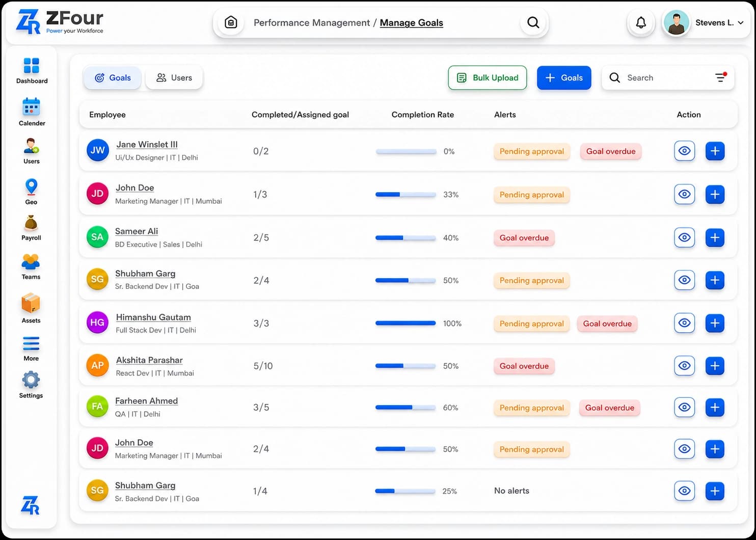View goals eye icon, John Doe 33% row
This screenshot has height=540, width=756.
pyautogui.click(x=684, y=194)
